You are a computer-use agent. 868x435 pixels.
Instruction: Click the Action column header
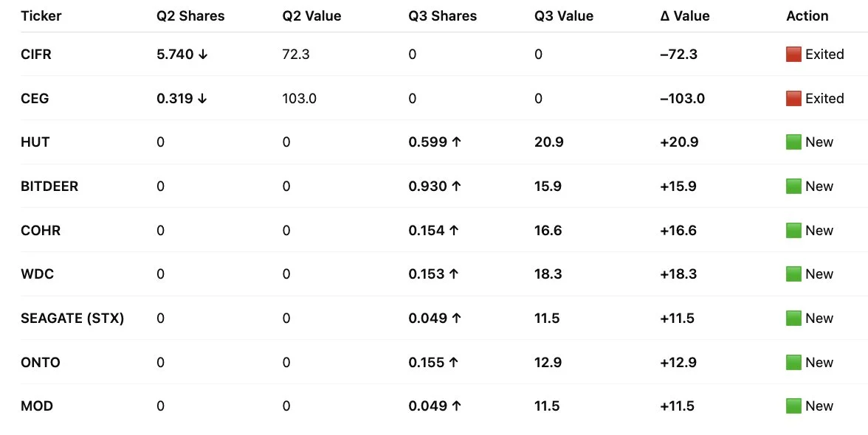pyautogui.click(x=807, y=16)
